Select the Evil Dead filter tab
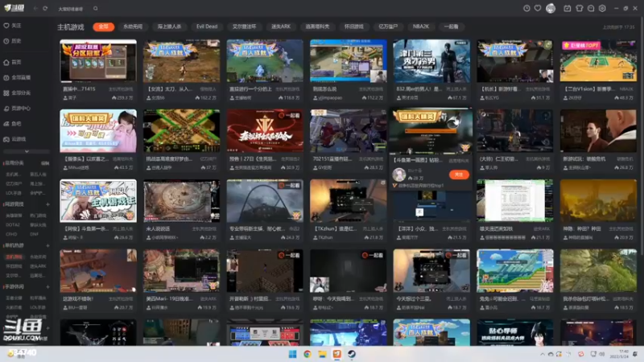Screen dimensions: 644x362 tap(207, 27)
